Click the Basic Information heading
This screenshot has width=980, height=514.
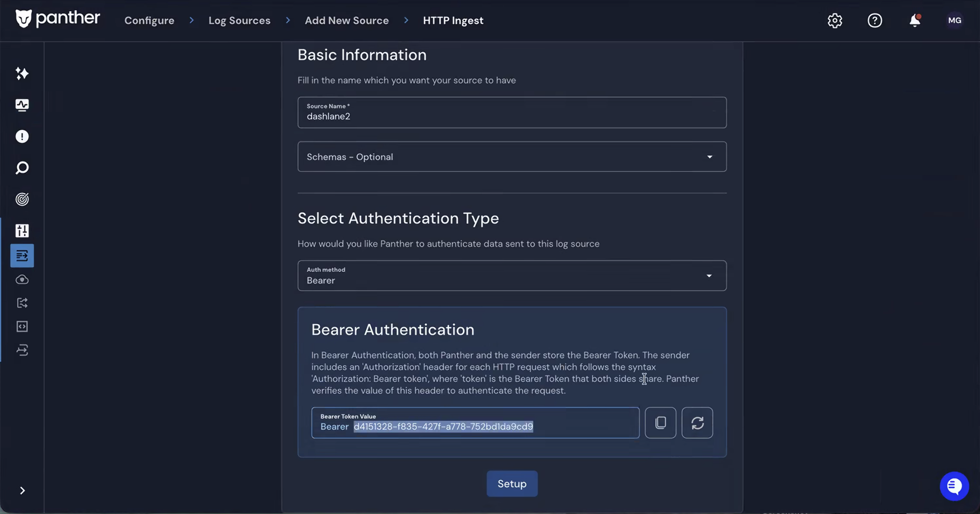click(x=362, y=55)
